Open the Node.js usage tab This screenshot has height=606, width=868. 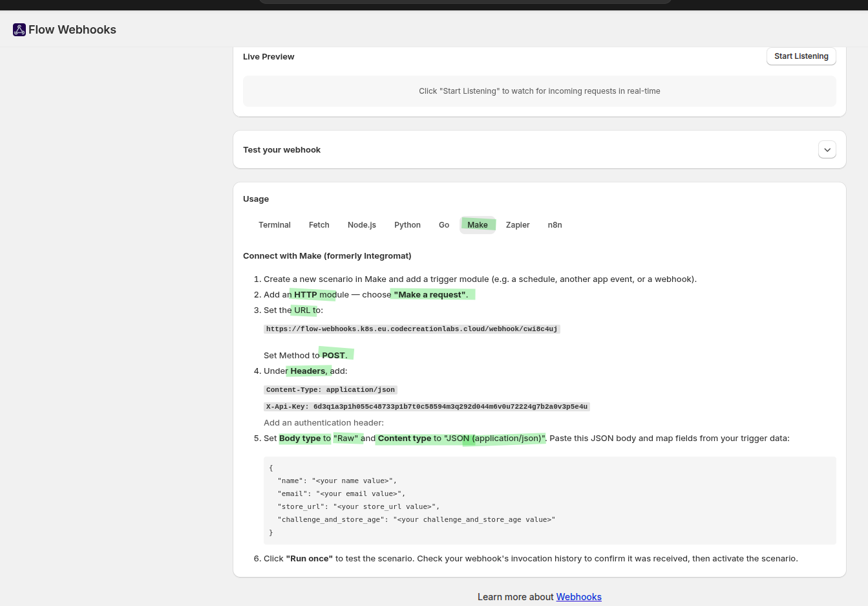click(361, 225)
